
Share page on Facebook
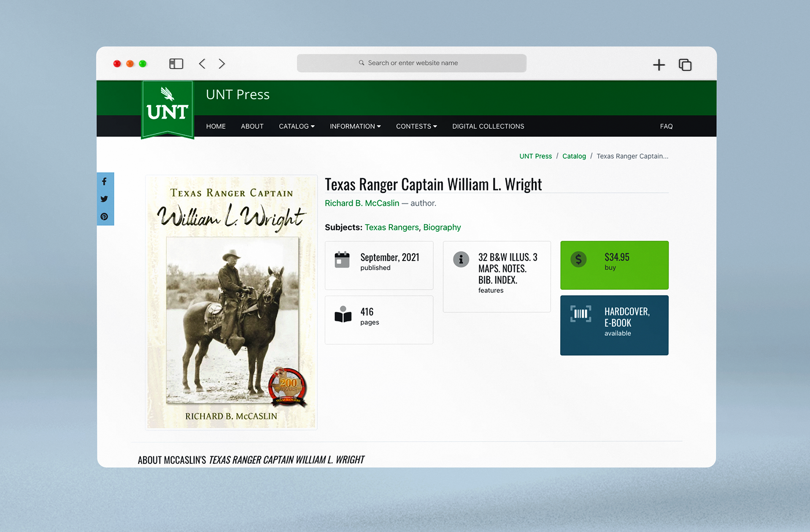pos(105,181)
